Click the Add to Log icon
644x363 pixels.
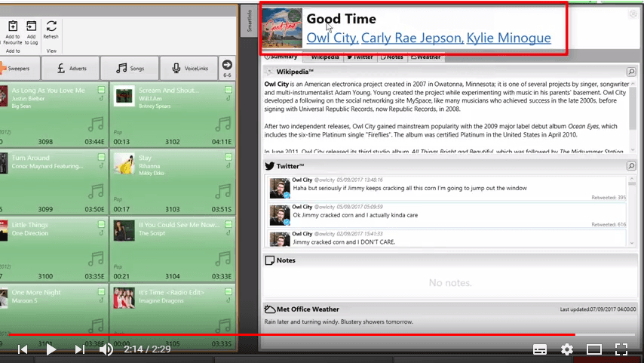pos(31,26)
